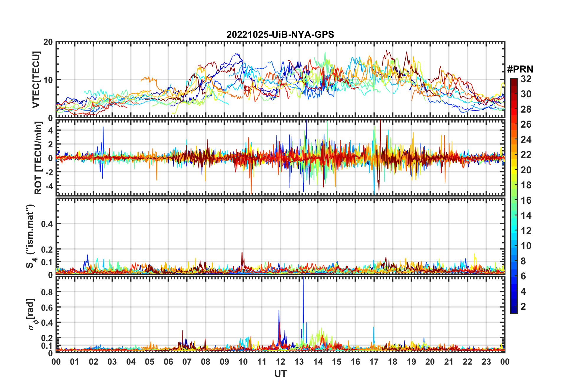Click x-axis hour label 19
The width and height of the screenshot is (561, 392).
(x=411, y=362)
